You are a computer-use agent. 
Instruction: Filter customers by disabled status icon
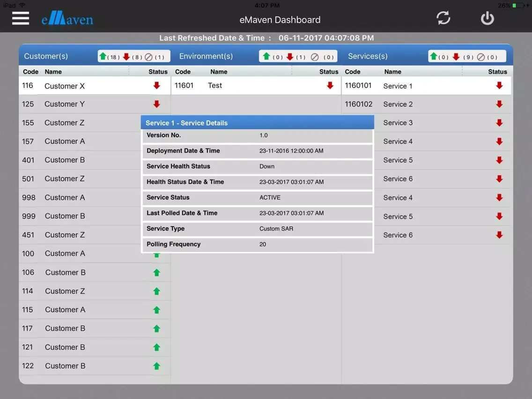pyautogui.click(x=148, y=57)
